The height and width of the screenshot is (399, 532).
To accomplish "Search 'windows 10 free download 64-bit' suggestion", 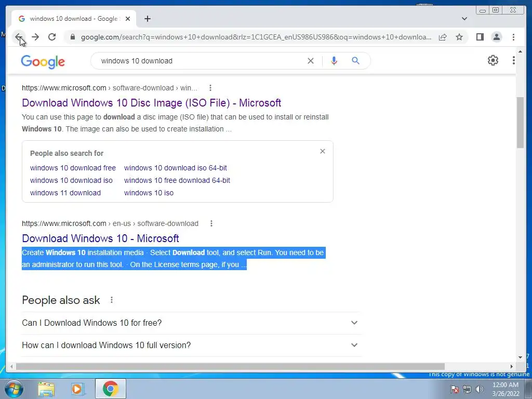I will 177,180.
